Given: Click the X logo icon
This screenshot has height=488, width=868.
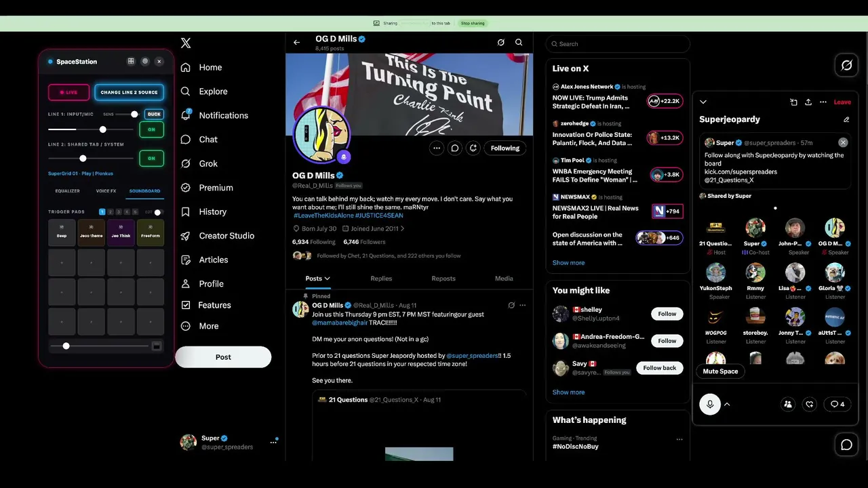Looking at the screenshot, I should (x=186, y=43).
